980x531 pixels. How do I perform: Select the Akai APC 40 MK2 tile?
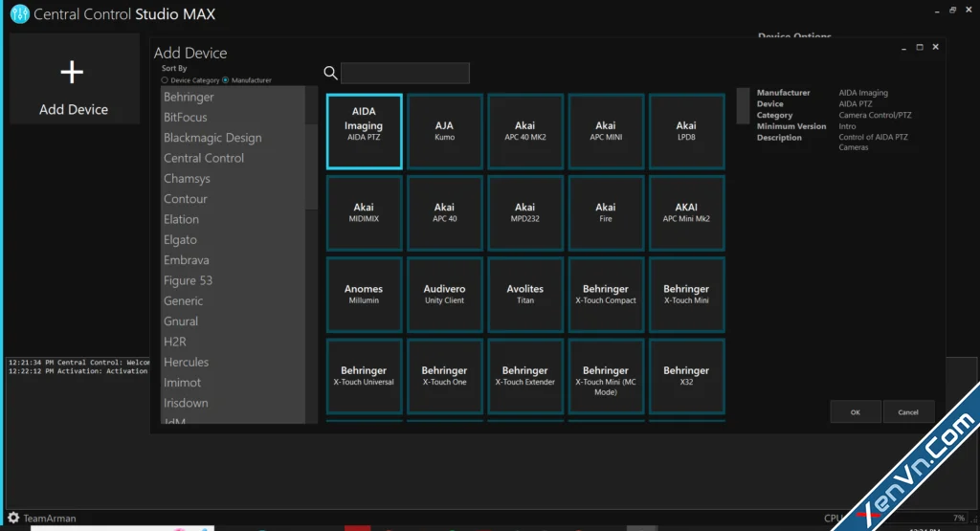(525, 132)
